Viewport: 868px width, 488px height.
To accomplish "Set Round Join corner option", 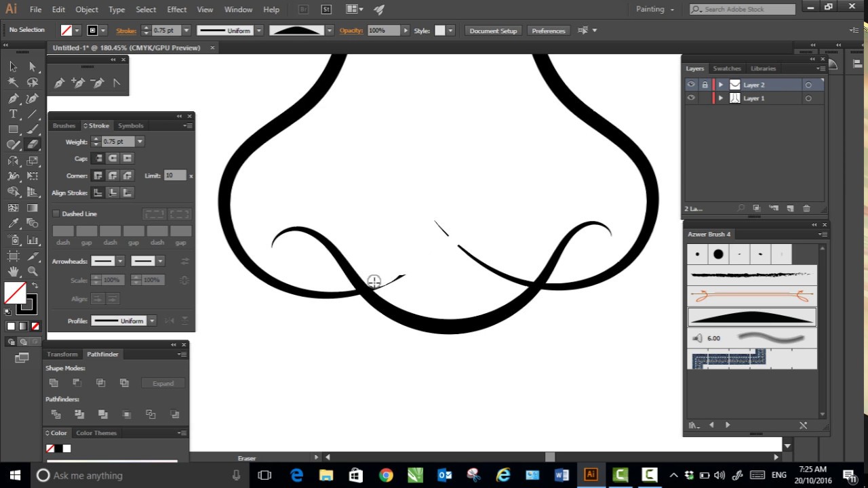I will point(113,176).
